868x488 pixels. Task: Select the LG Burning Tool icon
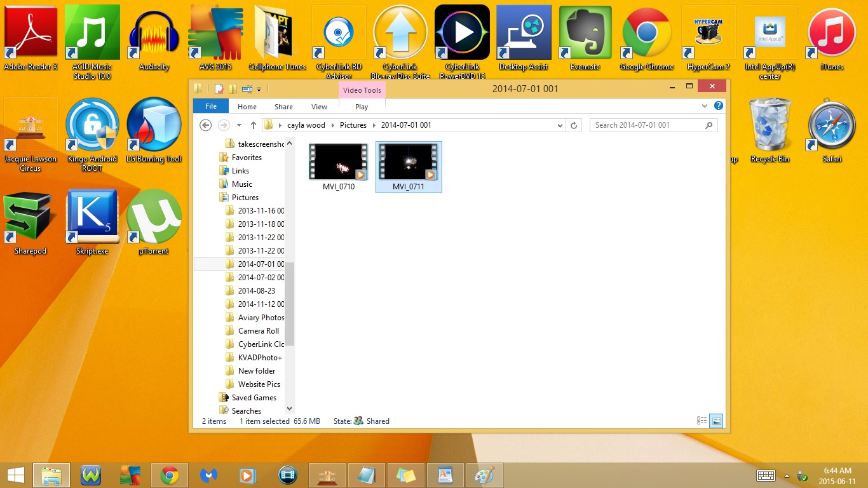coord(154,130)
